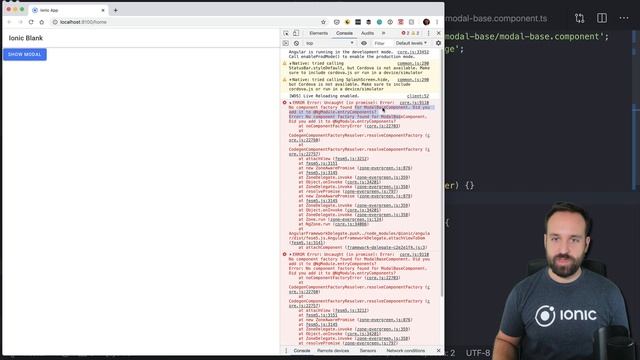Screen dimensions: 640x360
Task: Open source control changes icon in VS Code
Action: pyautogui.click(x=580, y=18)
